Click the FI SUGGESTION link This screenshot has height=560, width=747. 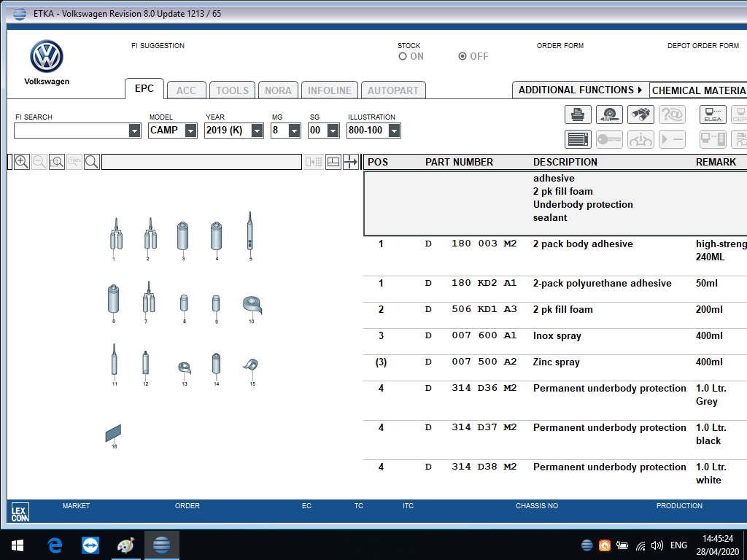click(x=158, y=46)
